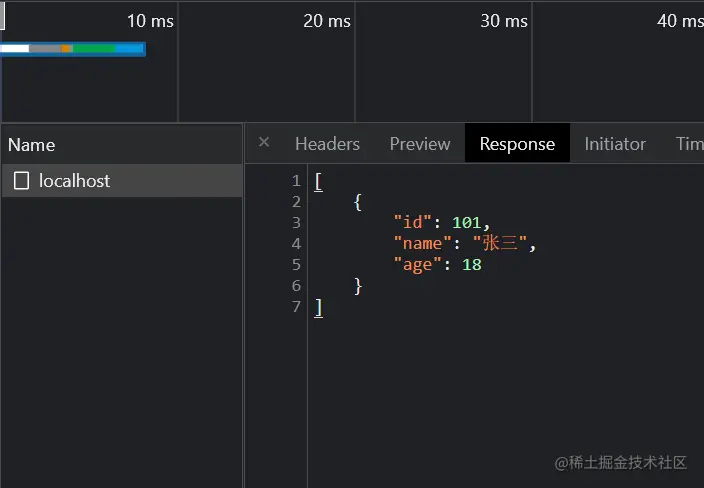The width and height of the screenshot is (704, 488).
Task: Click the closing curly brace on line 6
Action: click(358, 286)
